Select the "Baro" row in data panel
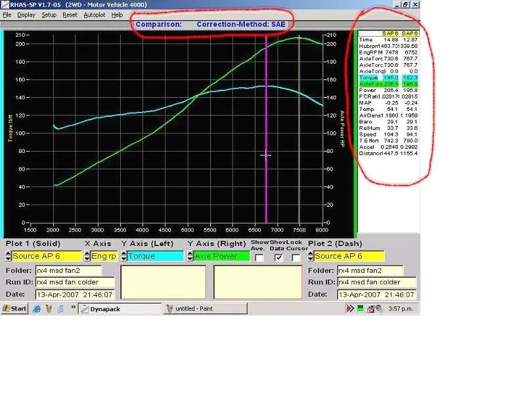The height and width of the screenshot is (399, 532). click(388, 121)
